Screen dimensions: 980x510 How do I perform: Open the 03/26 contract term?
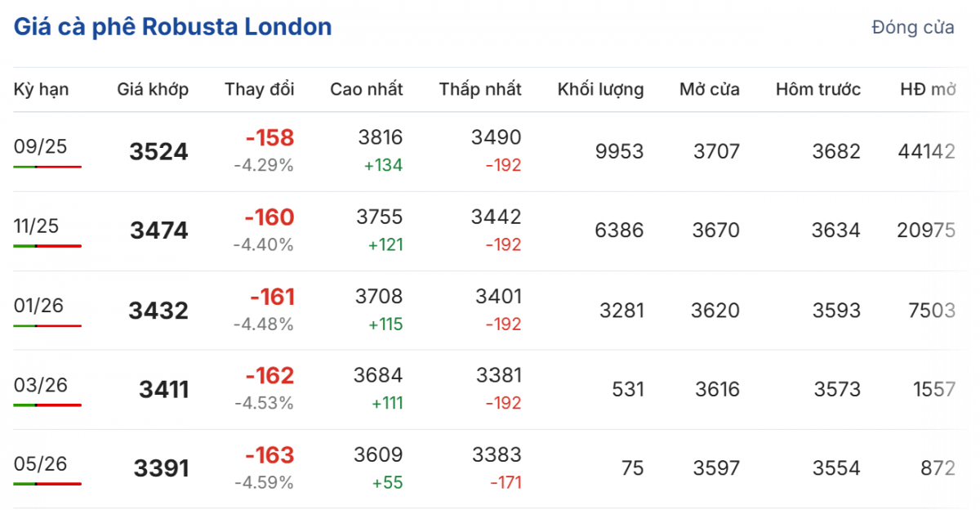pos(41,384)
